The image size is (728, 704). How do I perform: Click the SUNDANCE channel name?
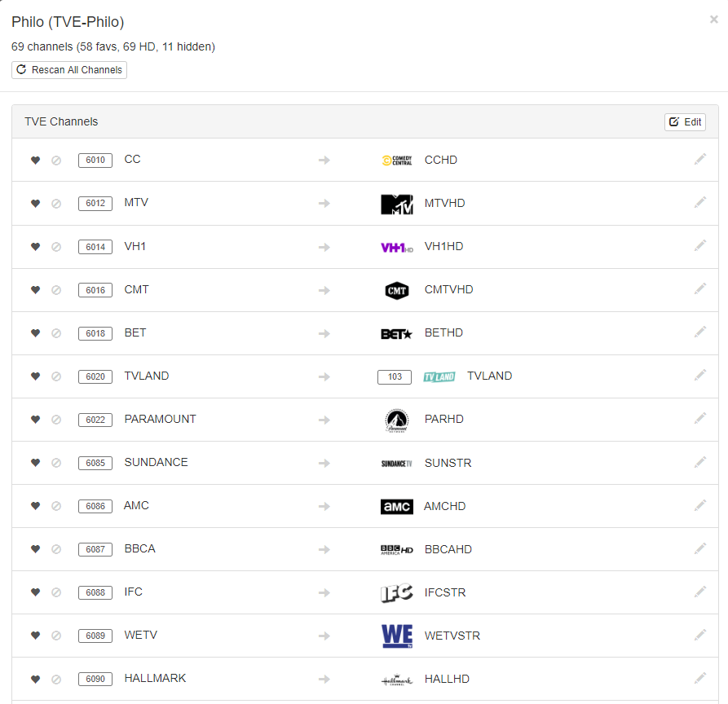pos(156,462)
